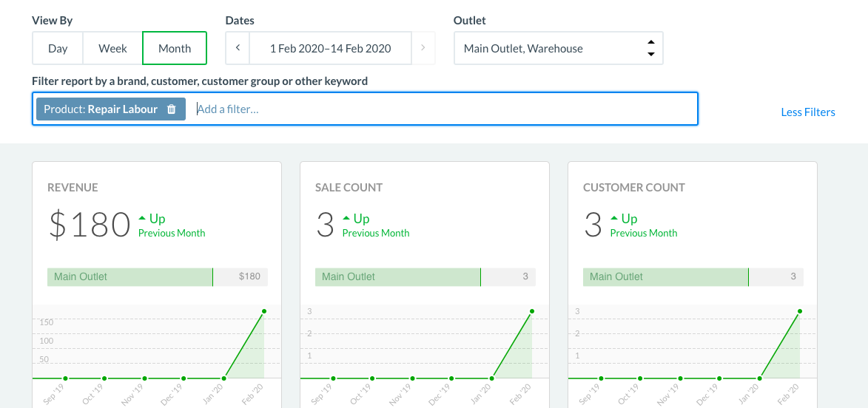Screen dimensions: 868x408
Task: Click the Feb '20 data point on Revenue chart
Action: (264, 311)
